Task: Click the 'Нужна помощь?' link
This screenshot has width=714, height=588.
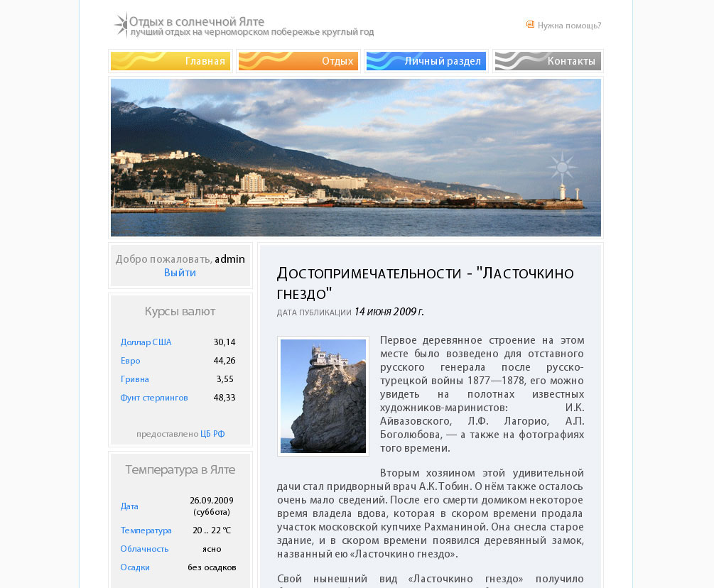Action: tap(568, 24)
